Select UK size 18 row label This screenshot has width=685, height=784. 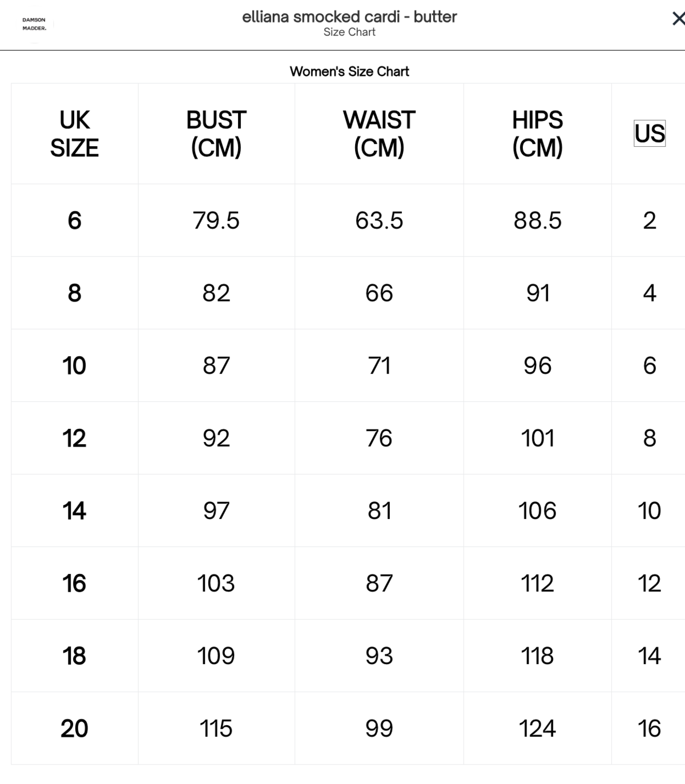click(x=74, y=656)
